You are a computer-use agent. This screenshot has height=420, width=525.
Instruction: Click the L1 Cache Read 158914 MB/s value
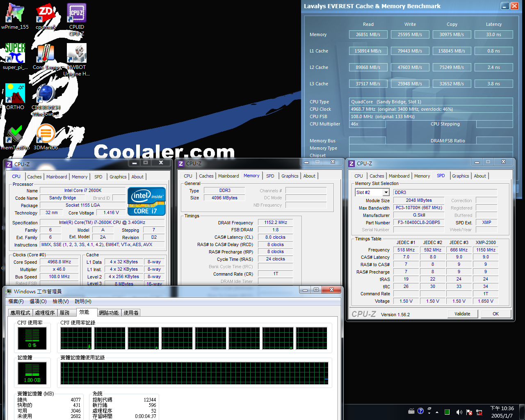[x=368, y=51]
